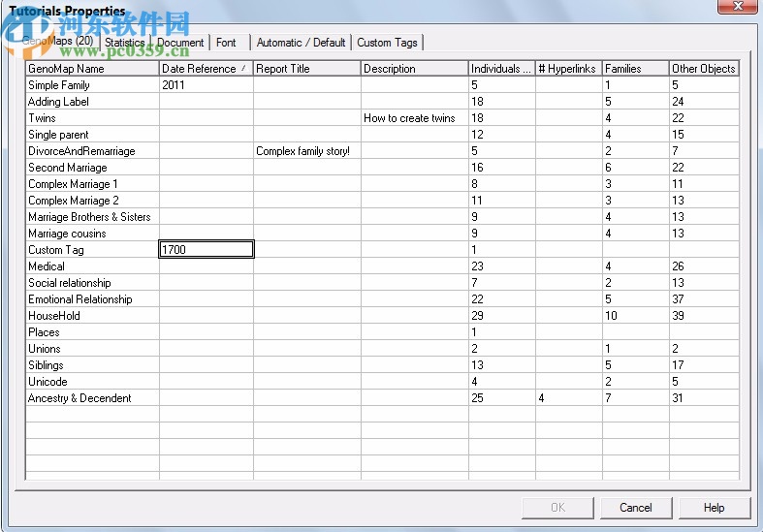Click the Other Objects column header
This screenshot has width=763, height=532.
pyautogui.click(x=704, y=69)
